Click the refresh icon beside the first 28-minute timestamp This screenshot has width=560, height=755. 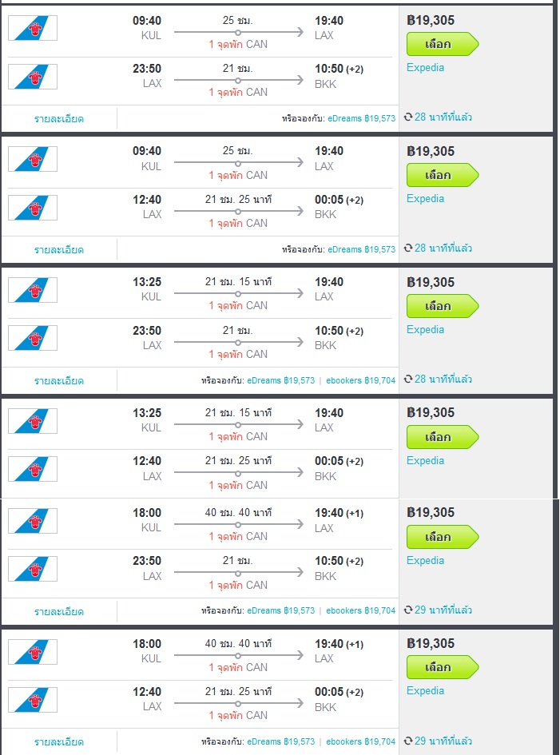tap(408, 117)
